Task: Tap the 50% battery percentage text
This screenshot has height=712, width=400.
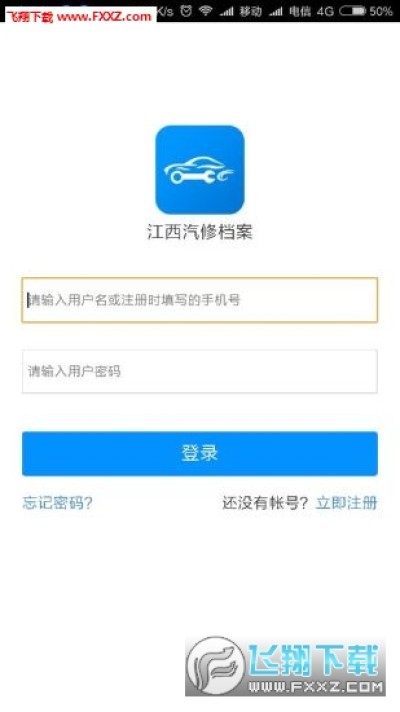Action: tap(381, 11)
